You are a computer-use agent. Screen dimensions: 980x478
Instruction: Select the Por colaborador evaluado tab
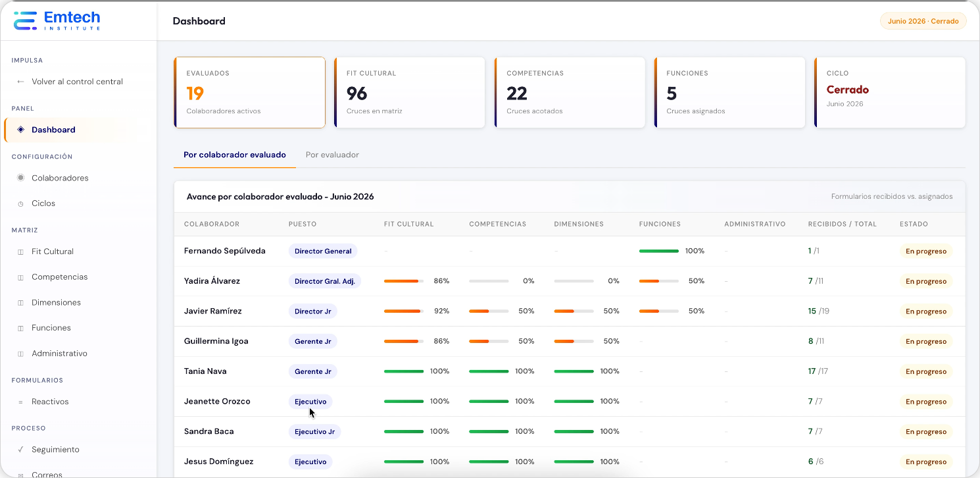click(x=235, y=155)
